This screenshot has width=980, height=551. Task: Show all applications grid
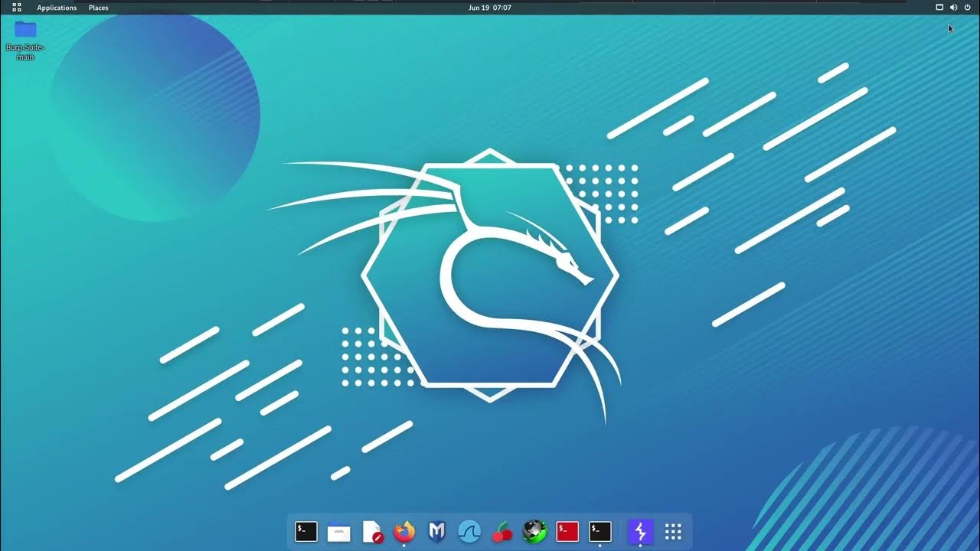[x=673, y=531]
